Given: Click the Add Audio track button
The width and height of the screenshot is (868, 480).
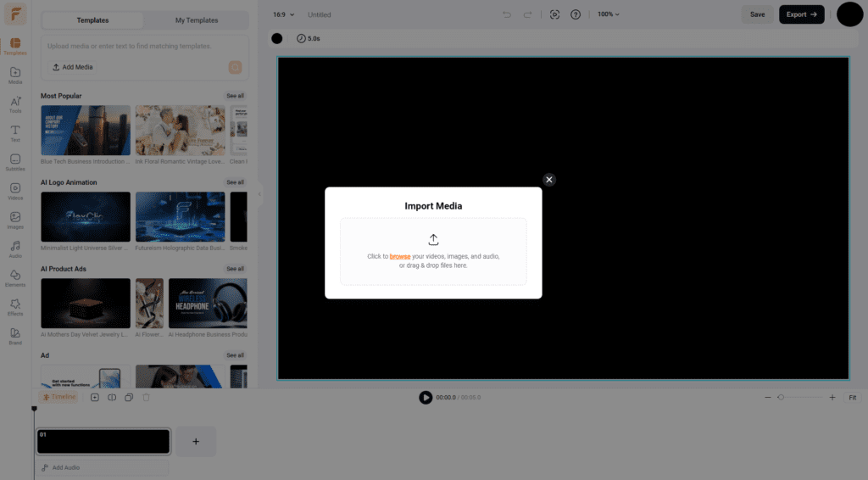Looking at the screenshot, I should pos(102,468).
